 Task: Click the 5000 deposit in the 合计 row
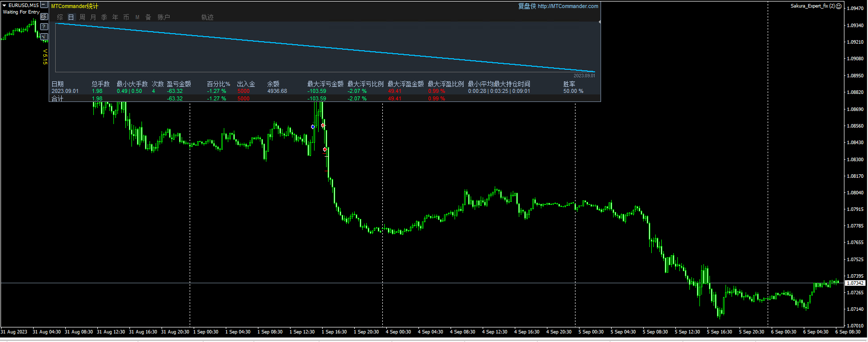point(243,98)
